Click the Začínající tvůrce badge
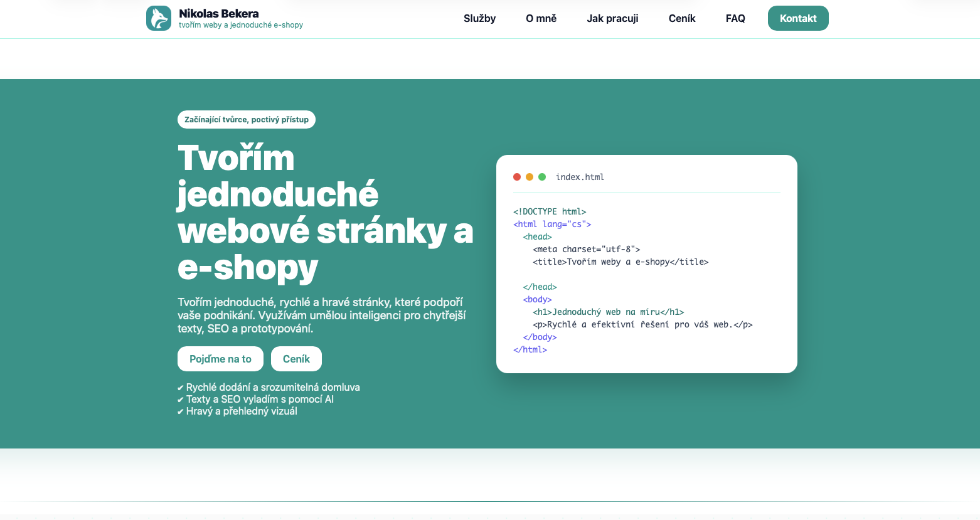 pyautogui.click(x=247, y=119)
